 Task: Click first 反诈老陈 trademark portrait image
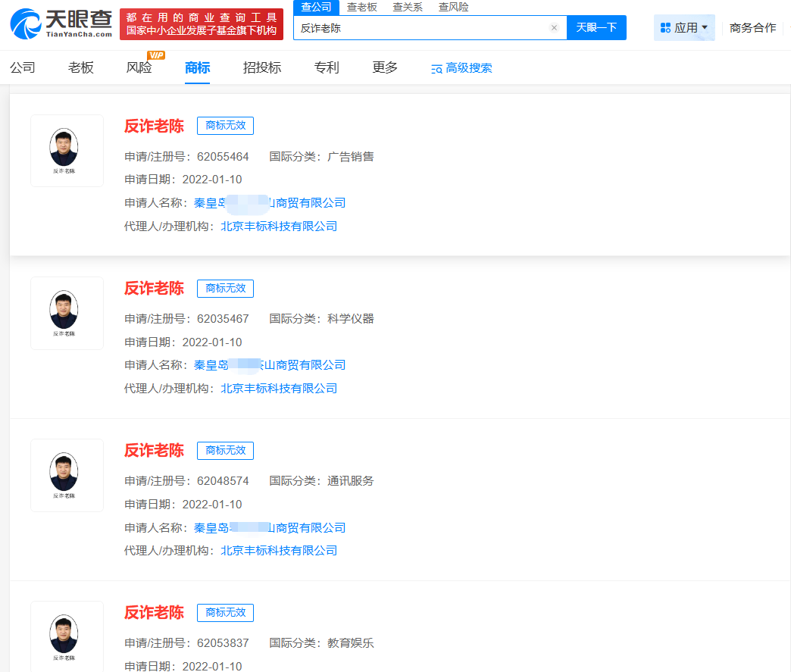[67, 150]
